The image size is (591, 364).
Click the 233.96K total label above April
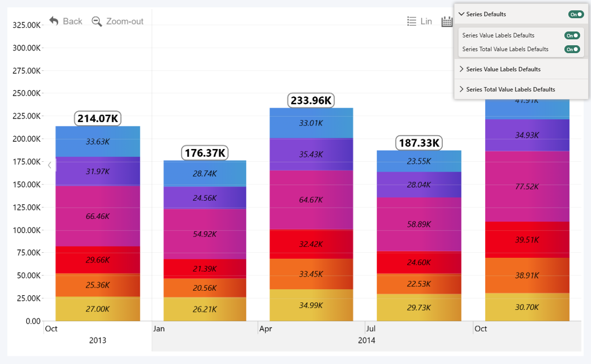tap(311, 100)
